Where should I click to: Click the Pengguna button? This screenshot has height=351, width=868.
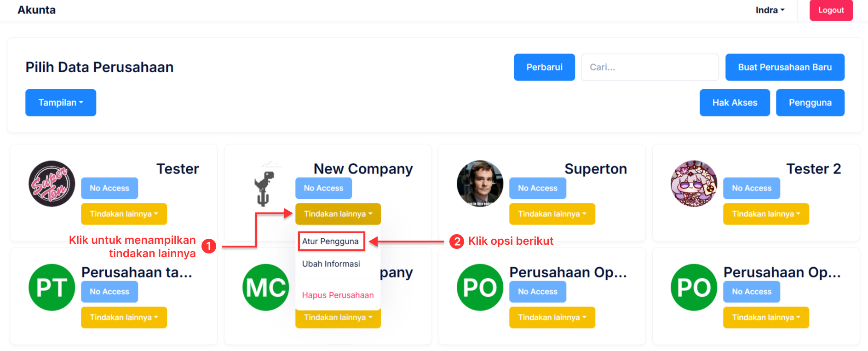click(x=810, y=103)
